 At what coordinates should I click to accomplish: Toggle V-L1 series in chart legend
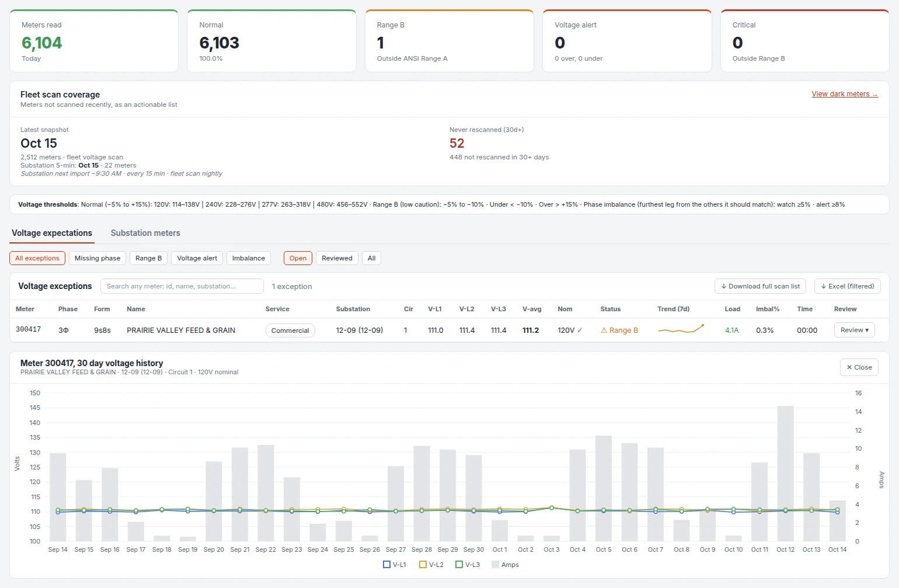click(395, 565)
